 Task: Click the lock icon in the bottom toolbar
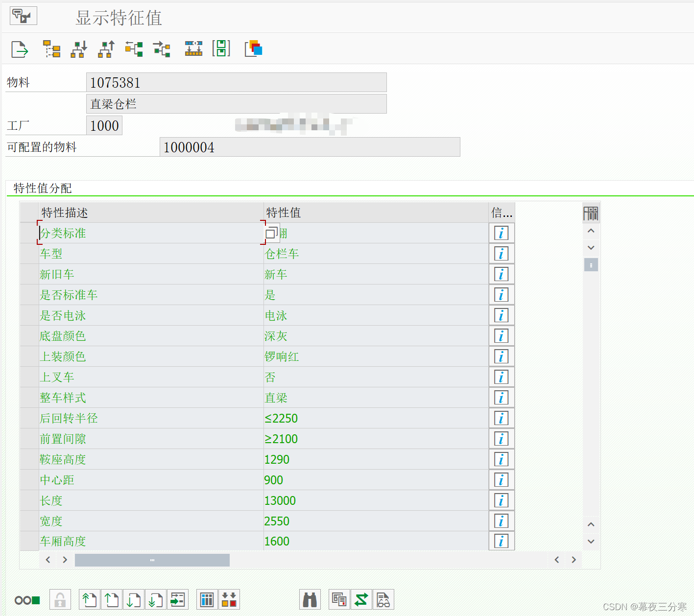tap(60, 599)
